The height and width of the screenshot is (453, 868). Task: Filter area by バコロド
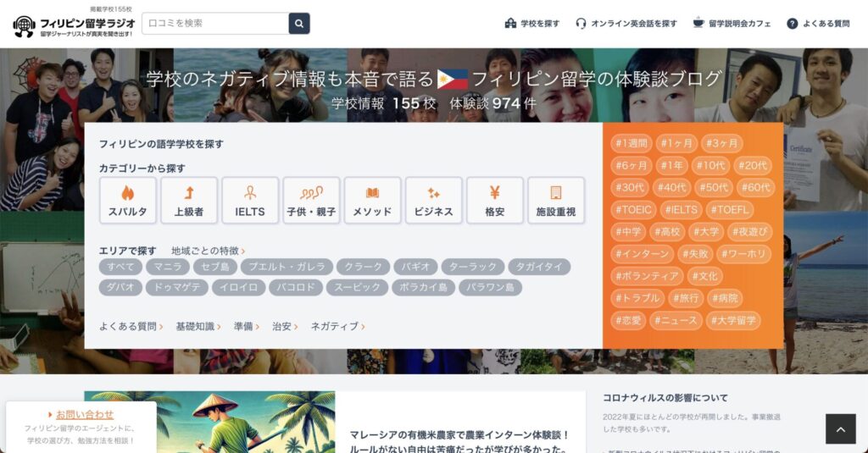[296, 287]
